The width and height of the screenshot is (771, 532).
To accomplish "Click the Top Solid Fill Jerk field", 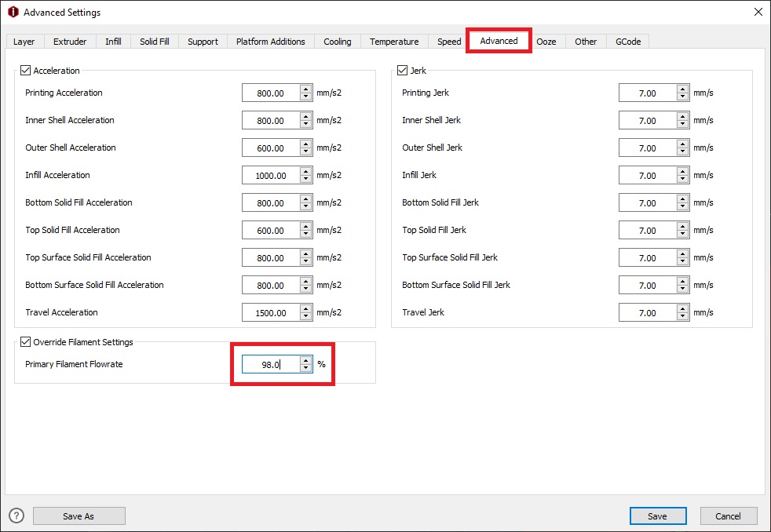I will click(x=646, y=231).
